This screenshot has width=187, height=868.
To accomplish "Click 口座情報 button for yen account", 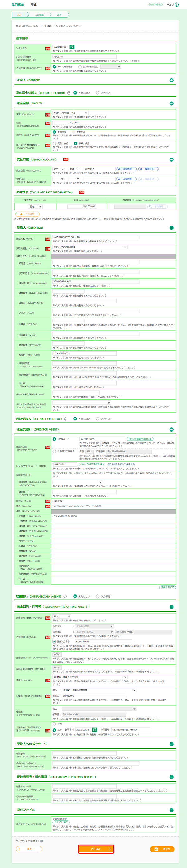I will 127,169.
